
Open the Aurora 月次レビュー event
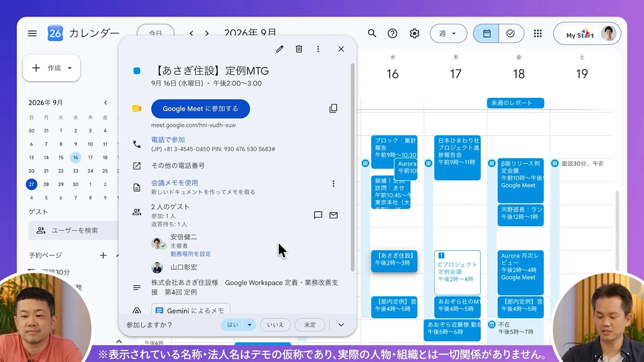click(521, 273)
